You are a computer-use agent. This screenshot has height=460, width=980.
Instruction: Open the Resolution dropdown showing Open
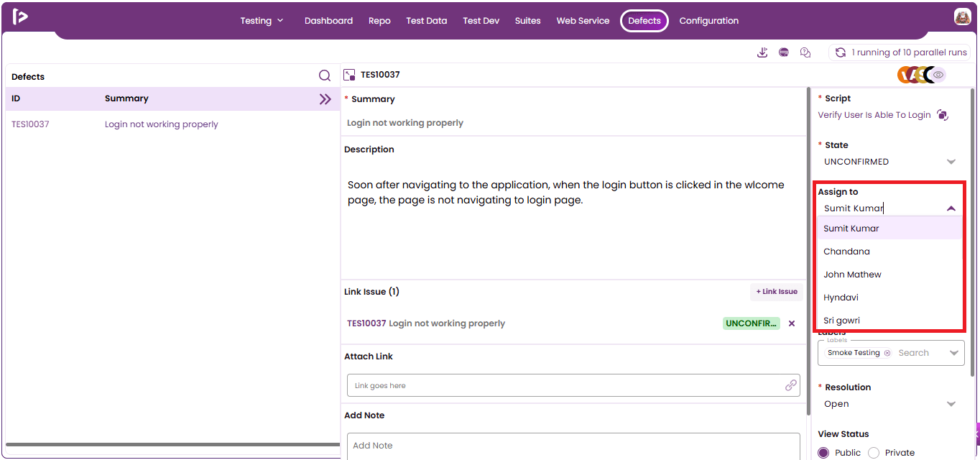pos(891,404)
